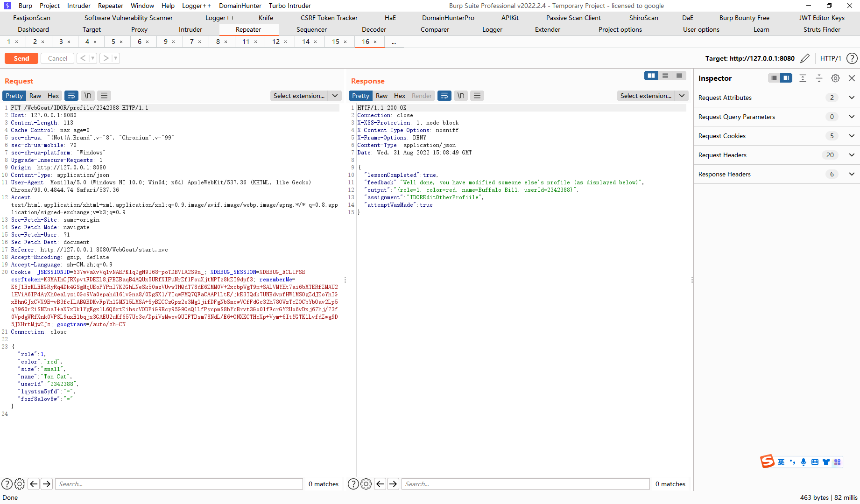Go to next request history arrow
860x504 pixels.
[106, 58]
